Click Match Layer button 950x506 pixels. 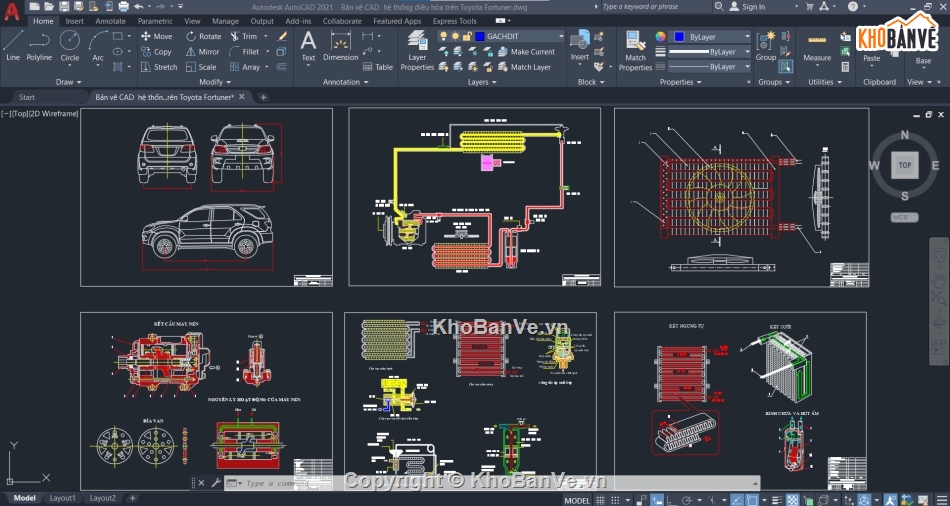(525, 67)
